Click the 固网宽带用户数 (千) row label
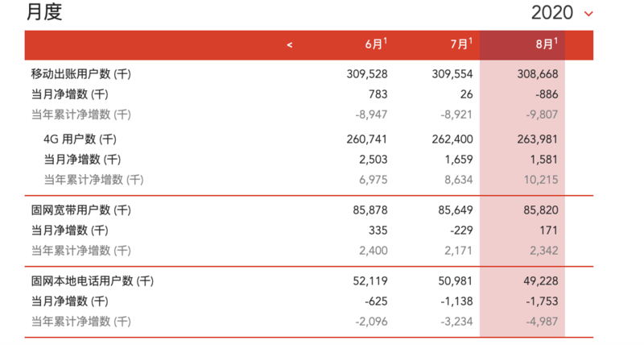This screenshot has width=644, height=345. click(80, 210)
